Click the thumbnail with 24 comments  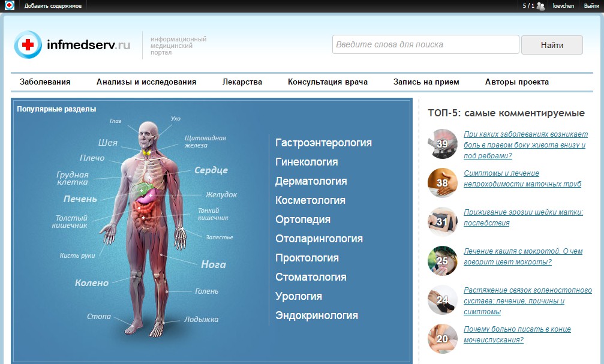coord(442,300)
